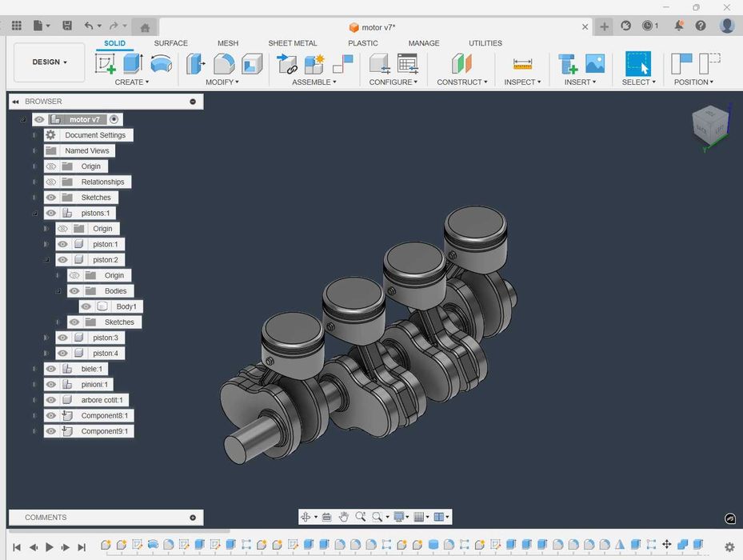
Task: Open the MODIFY dropdown menu
Action: pos(222,82)
